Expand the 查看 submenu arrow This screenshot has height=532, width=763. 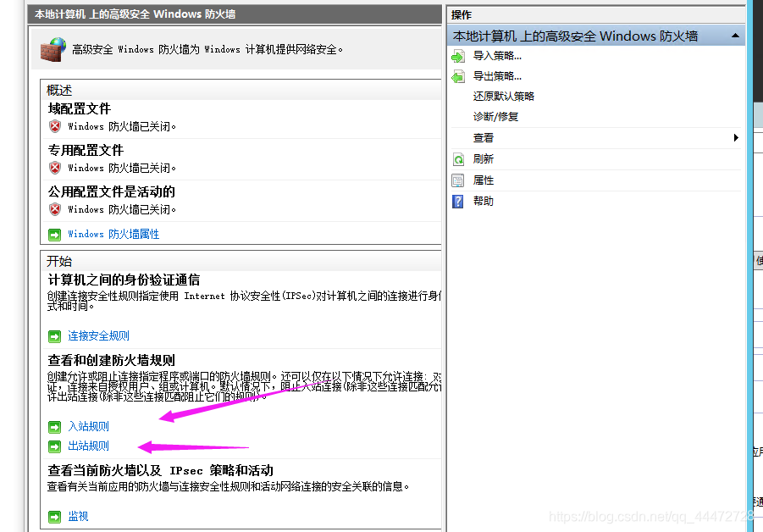click(736, 138)
